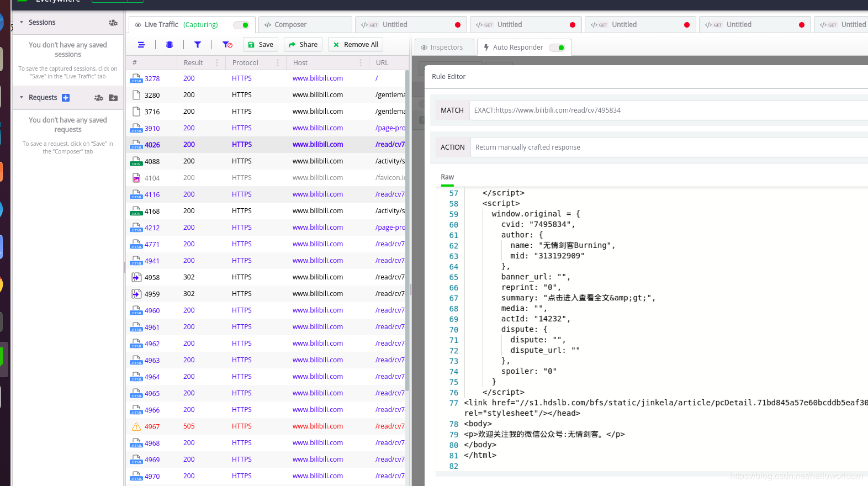Click the ACTION response input field
Image resolution: width=868 pixels, height=486 pixels.
coord(669,147)
